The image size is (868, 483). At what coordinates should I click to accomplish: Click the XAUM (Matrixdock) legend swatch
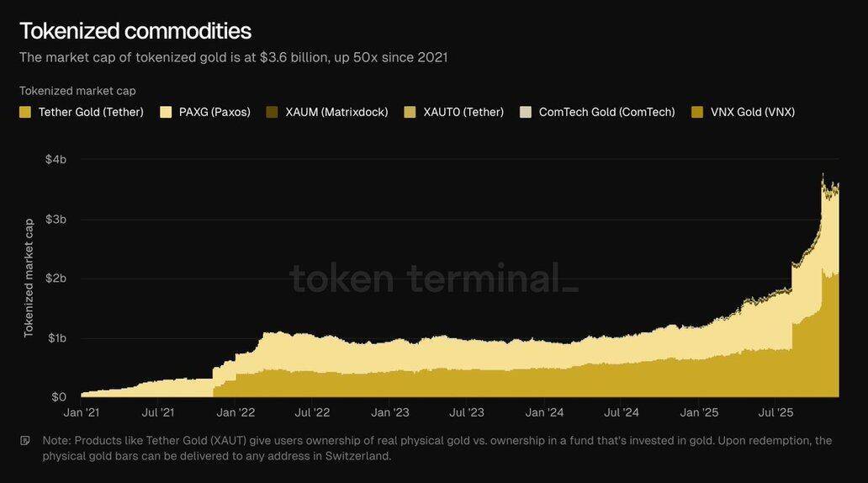click(x=272, y=112)
